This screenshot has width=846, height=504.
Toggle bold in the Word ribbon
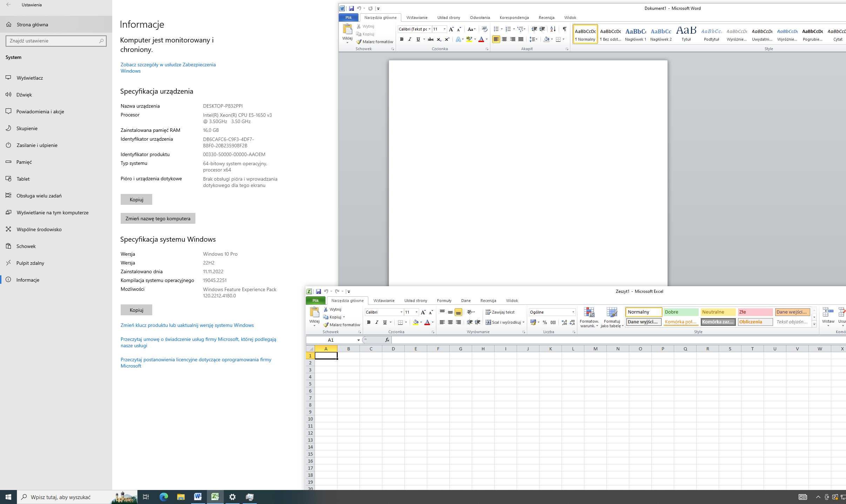pyautogui.click(x=402, y=39)
